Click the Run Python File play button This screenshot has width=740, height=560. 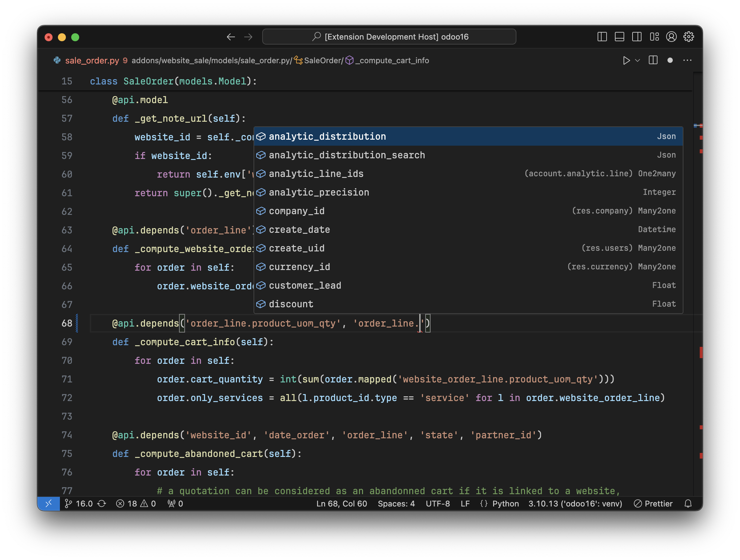click(x=626, y=61)
